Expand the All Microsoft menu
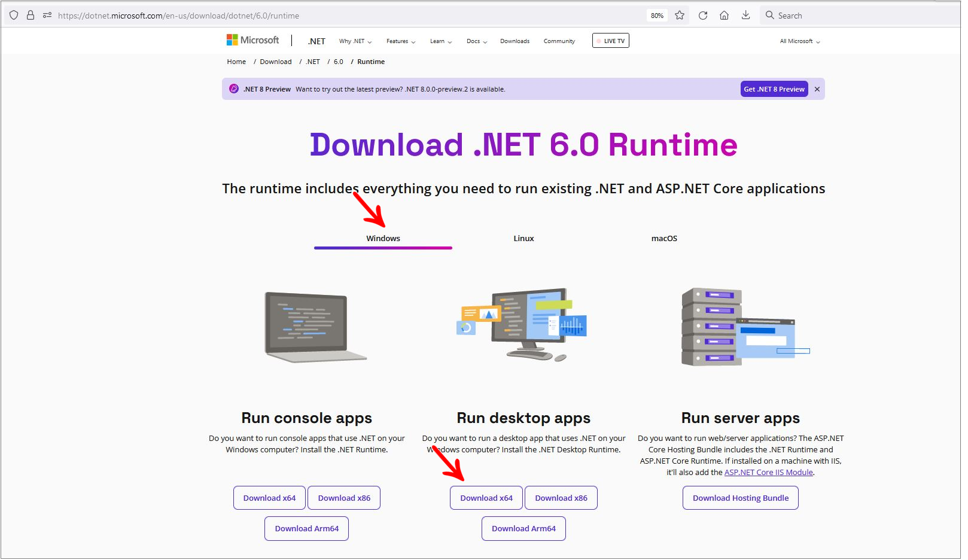Screen dimensions: 968x560 800,41
